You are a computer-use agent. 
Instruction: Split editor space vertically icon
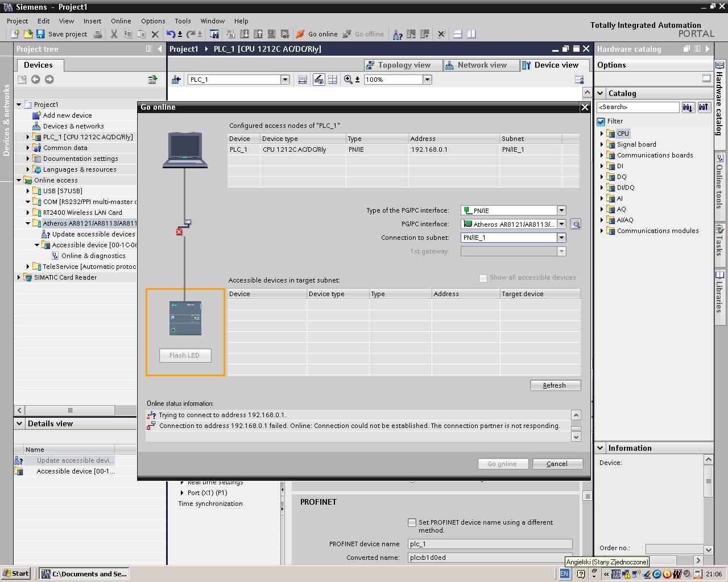(471, 34)
